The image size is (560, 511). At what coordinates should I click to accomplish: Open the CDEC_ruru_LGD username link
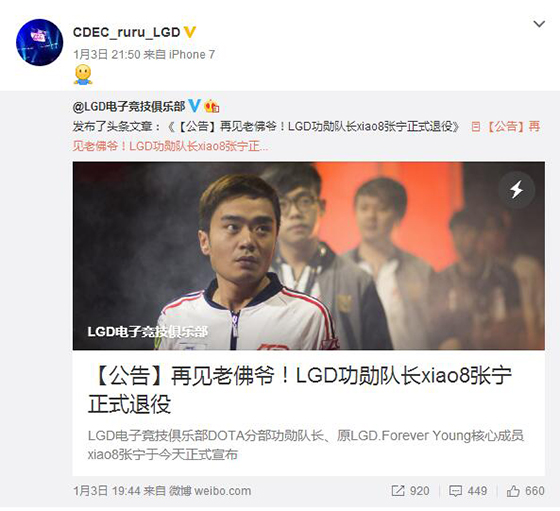[x=126, y=32]
